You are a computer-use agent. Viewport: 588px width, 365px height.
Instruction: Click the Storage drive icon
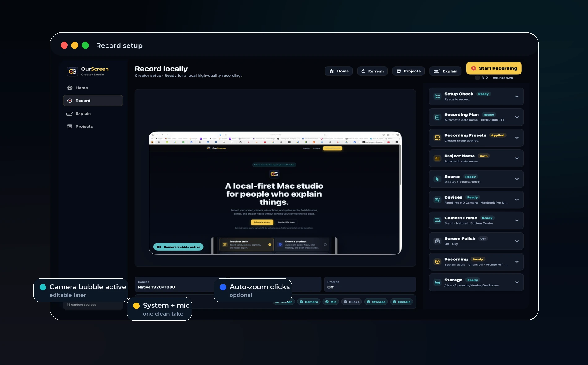(437, 282)
